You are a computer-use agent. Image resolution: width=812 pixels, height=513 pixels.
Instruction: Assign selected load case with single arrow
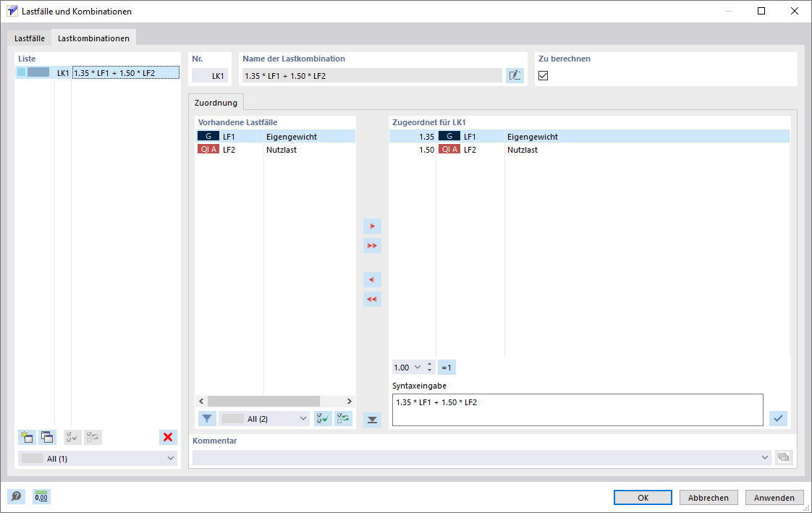coord(372,226)
